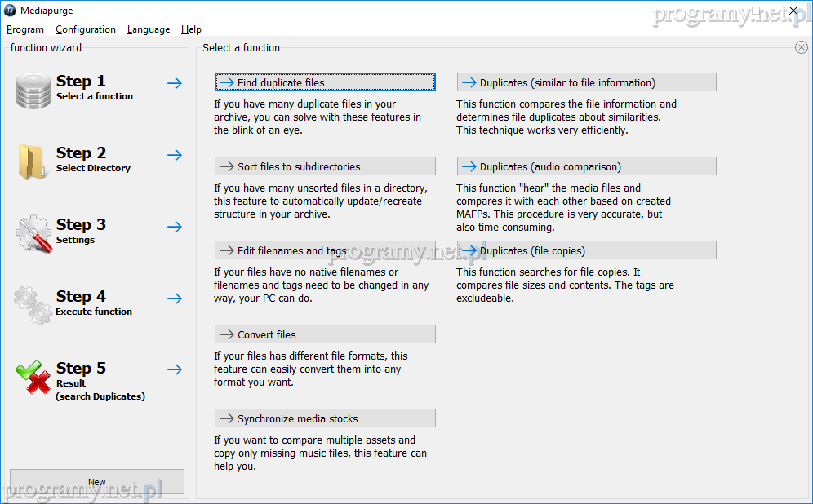Click the Step 5 result checkmark icon

point(33,377)
